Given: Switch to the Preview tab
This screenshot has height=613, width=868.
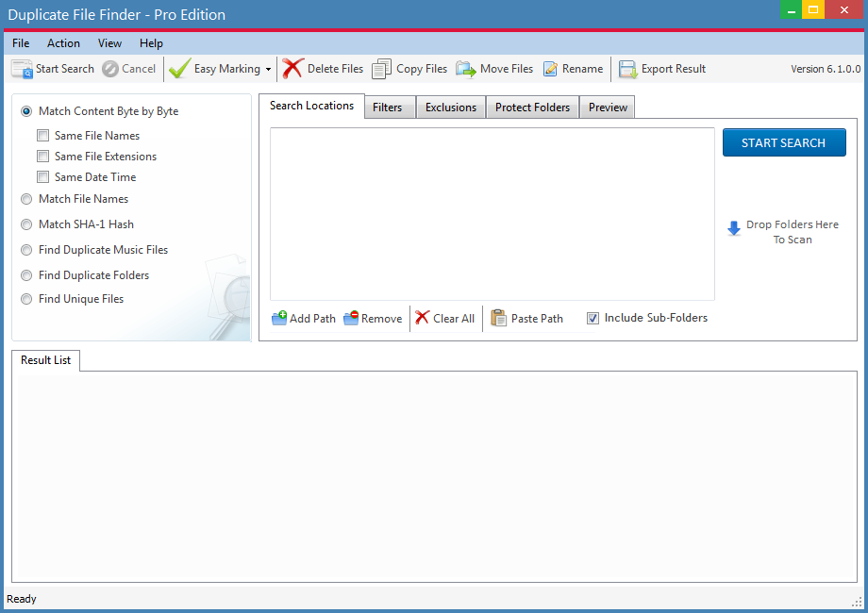Looking at the screenshot, I should point(608,108).
